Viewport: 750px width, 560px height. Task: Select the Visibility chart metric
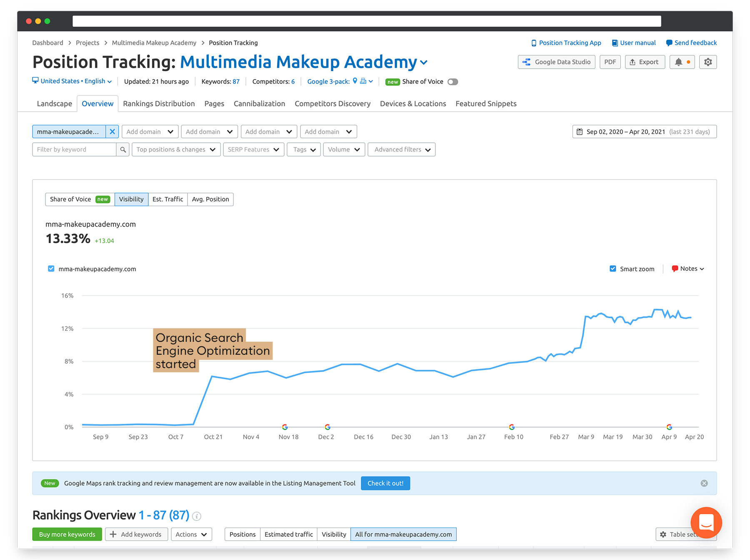coord(131,199)
